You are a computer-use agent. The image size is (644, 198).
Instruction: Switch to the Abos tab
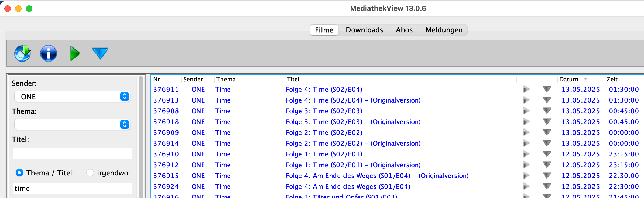[404, 30]
